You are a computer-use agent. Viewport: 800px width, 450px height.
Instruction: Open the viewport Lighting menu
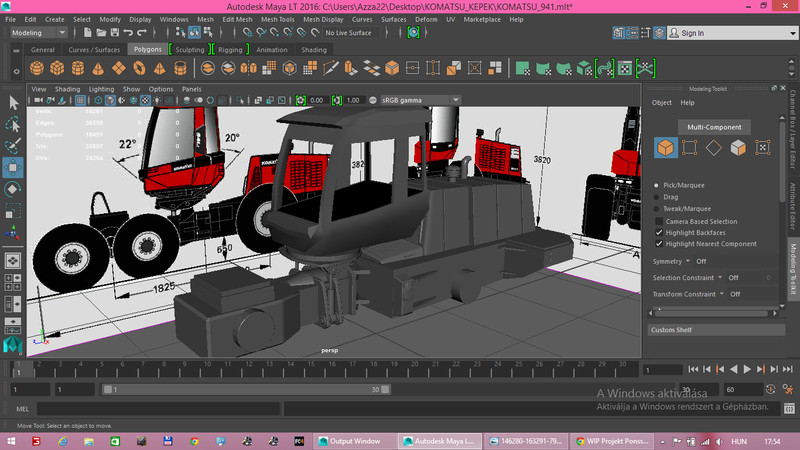[x=102, y=89]
